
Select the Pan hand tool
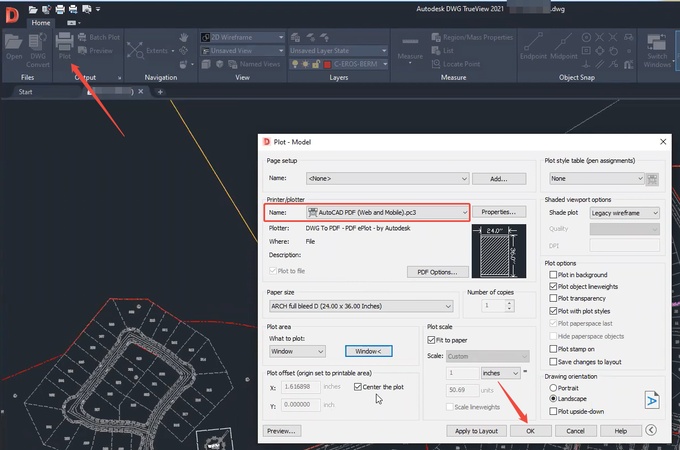(184, 37)
